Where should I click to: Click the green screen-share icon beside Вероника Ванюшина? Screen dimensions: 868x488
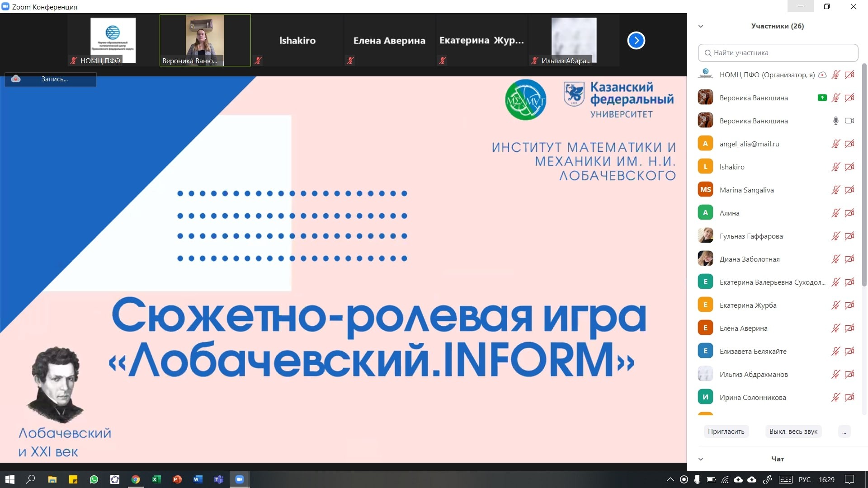(821, 98)
